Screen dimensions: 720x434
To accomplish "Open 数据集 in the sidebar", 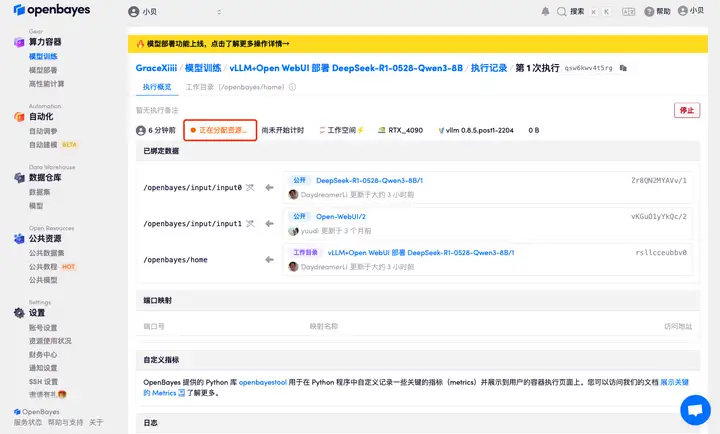I will 39,192.
